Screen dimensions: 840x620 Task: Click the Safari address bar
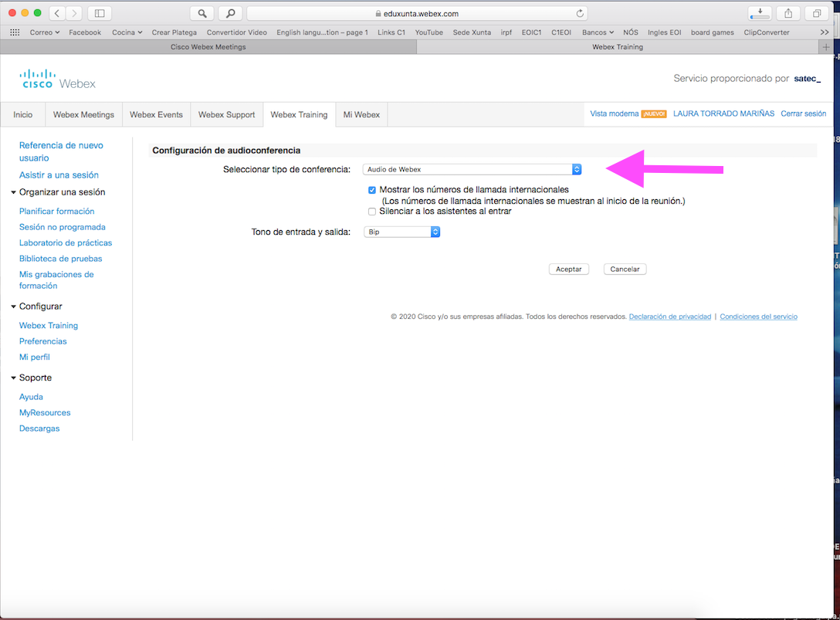point(417,13)
